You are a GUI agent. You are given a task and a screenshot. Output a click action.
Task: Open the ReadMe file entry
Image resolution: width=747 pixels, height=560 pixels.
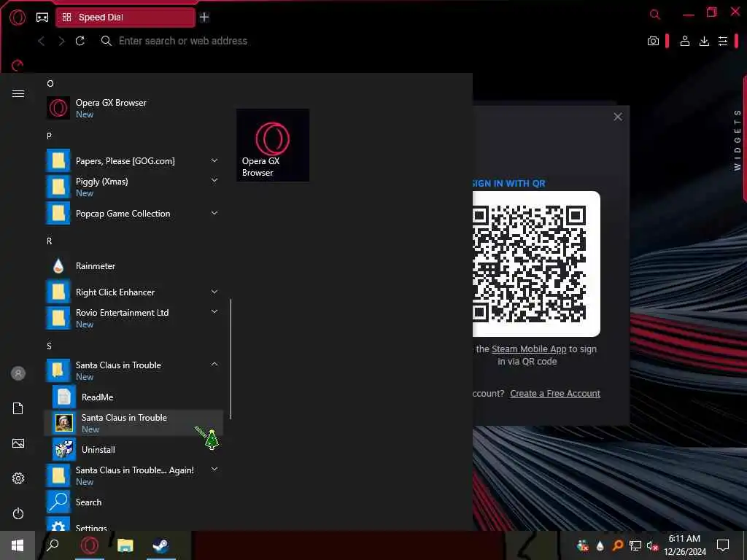tap(133, 397)
